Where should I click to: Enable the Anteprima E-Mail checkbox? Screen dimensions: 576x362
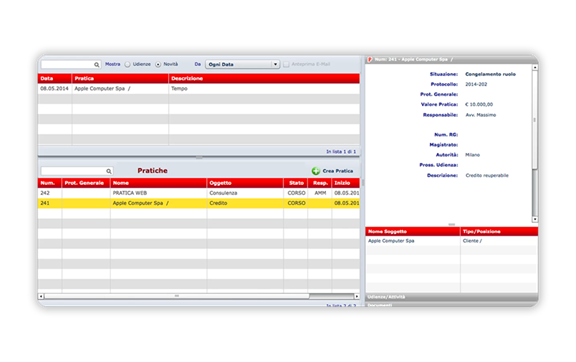[286, 64]
